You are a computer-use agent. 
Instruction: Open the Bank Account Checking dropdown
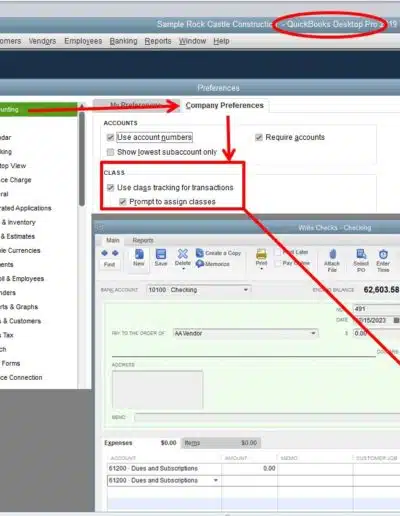(246, 290)
